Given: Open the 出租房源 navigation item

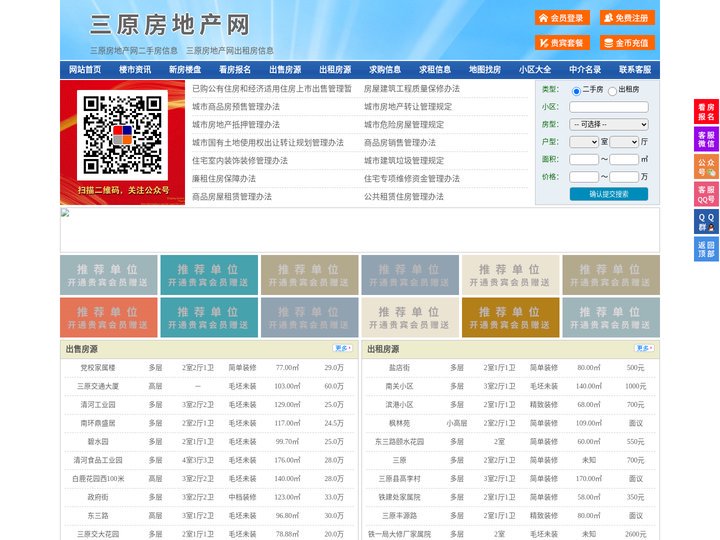Looking at the screenshot, I should (335, 70).
